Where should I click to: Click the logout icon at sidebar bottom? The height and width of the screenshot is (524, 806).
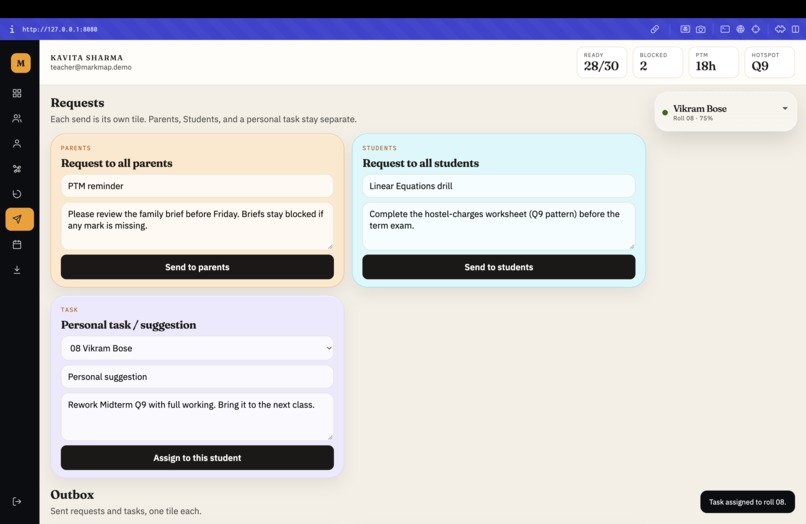click(x=17, y=501)
